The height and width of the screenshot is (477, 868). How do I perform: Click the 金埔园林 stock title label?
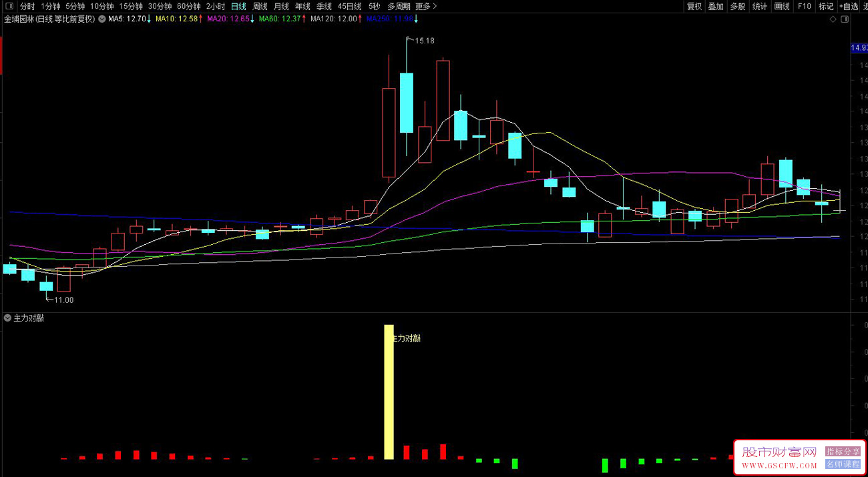(49, 19)
